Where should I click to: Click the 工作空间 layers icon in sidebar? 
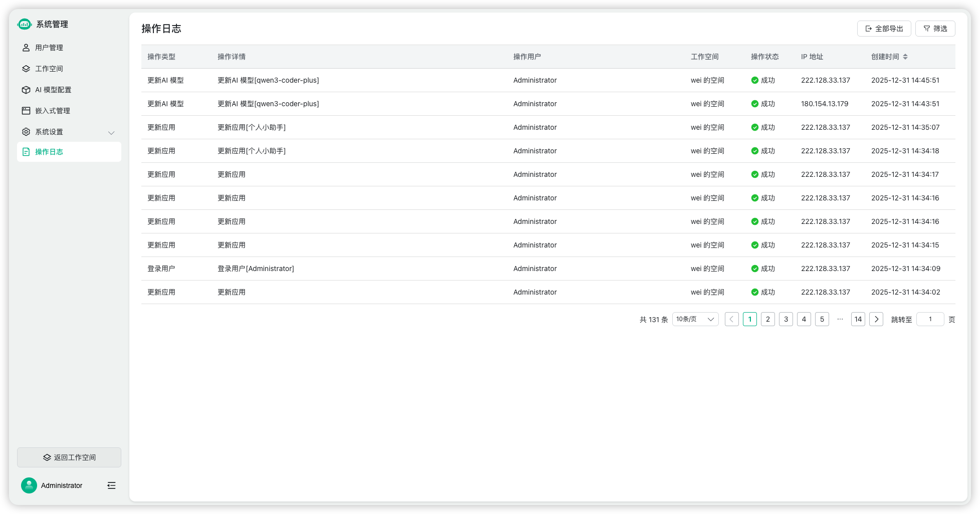point(26,69)
